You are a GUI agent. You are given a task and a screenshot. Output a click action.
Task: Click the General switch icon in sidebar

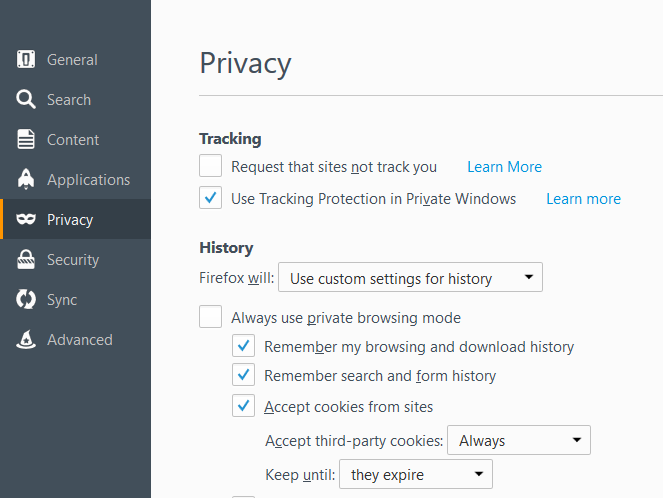[26, 59]
